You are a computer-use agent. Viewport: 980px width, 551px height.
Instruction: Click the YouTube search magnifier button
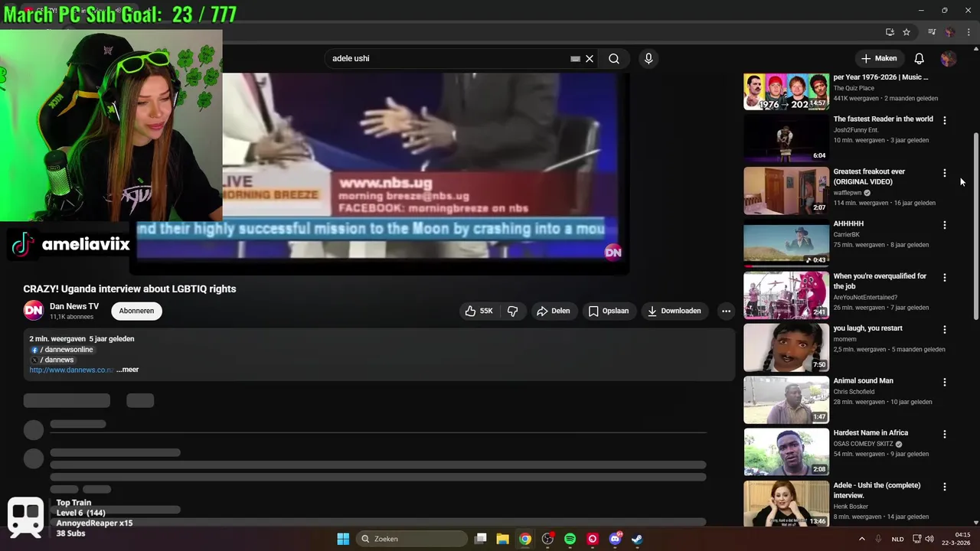tap(614, 59)
